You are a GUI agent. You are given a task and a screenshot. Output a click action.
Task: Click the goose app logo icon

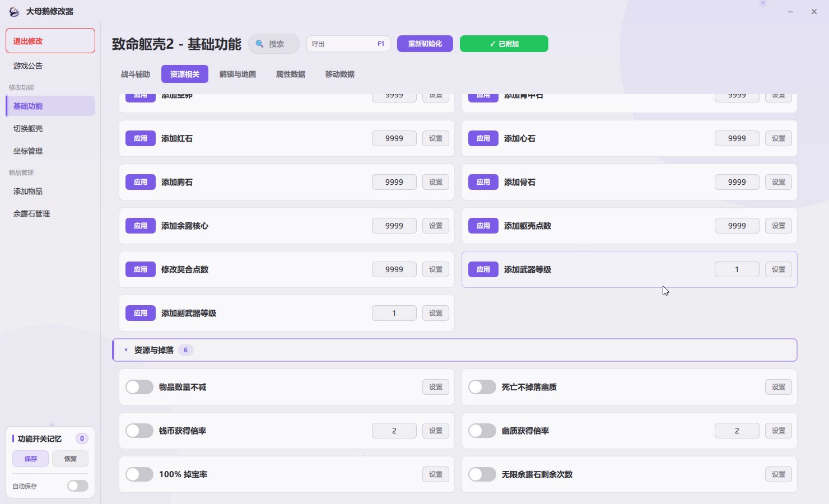(14, 12)
